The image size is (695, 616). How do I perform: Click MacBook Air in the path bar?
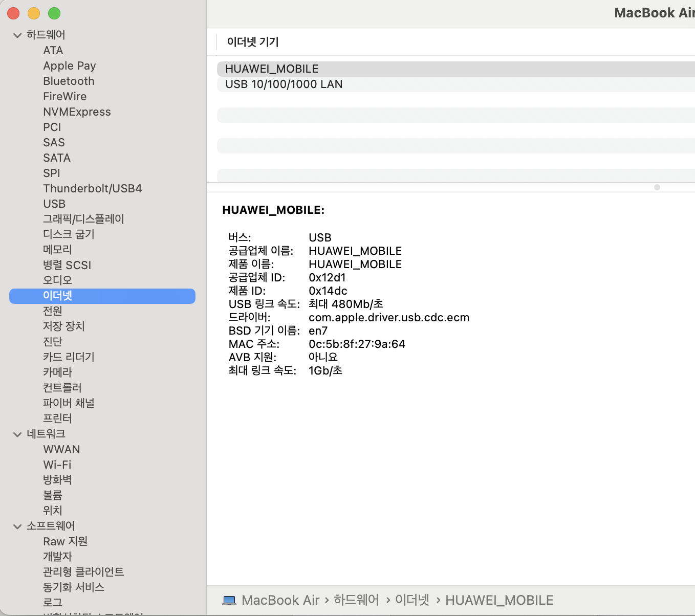tap(280, 600)
